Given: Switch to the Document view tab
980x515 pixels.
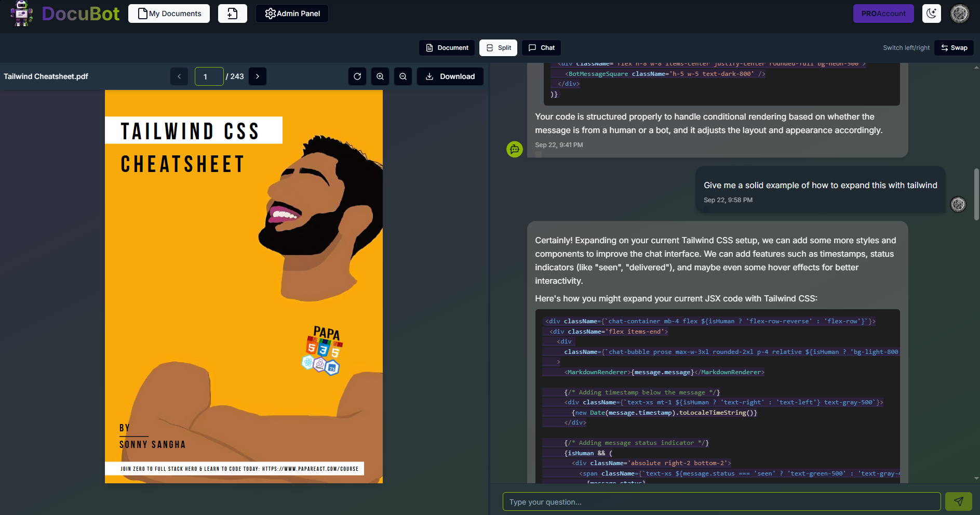Looking at the screenshot, I should click(446, 47).
